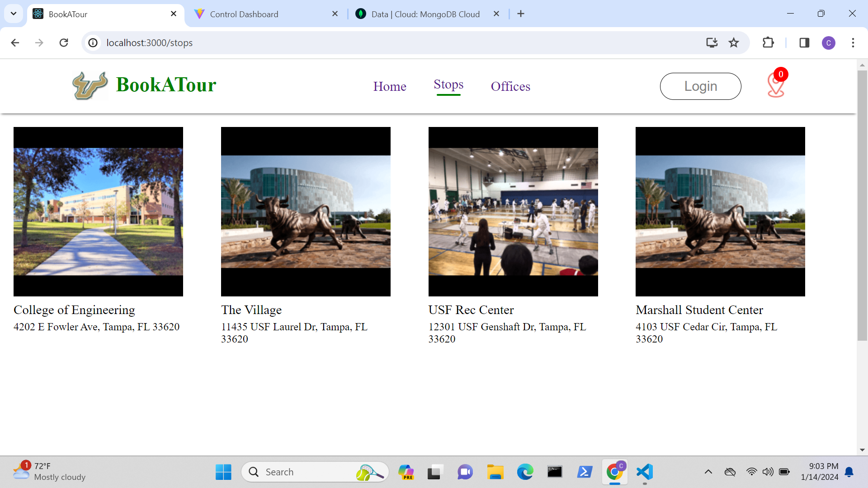Open the USF Rec Center photo
The image size is (868, 488).
513,211
